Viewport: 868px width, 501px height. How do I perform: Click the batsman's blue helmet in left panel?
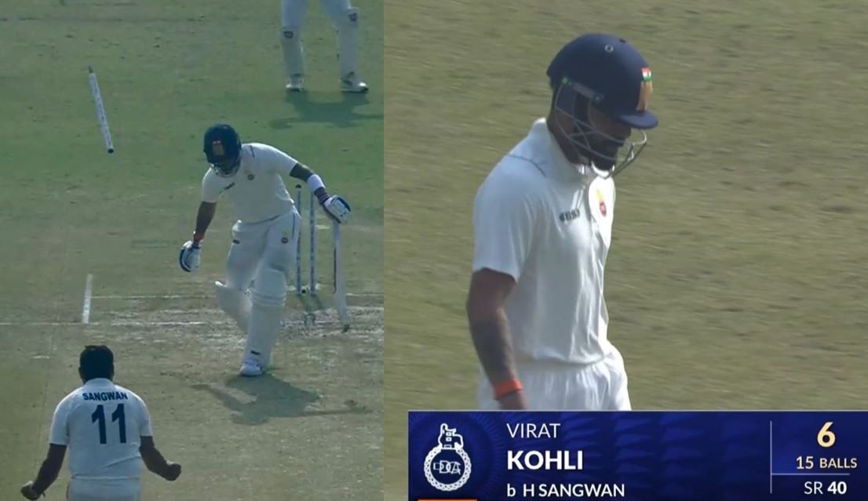(x=222, y=147)
